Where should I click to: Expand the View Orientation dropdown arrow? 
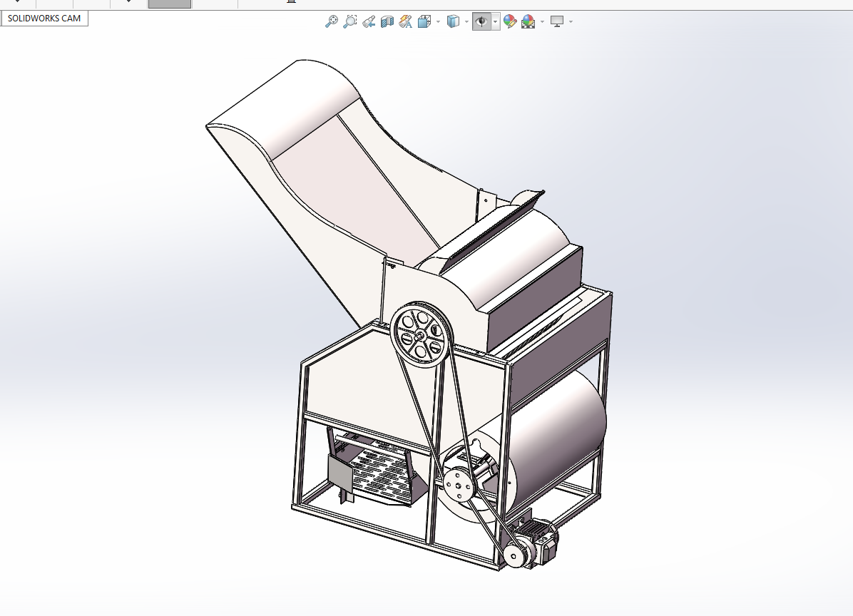click(x=438, y=22)
